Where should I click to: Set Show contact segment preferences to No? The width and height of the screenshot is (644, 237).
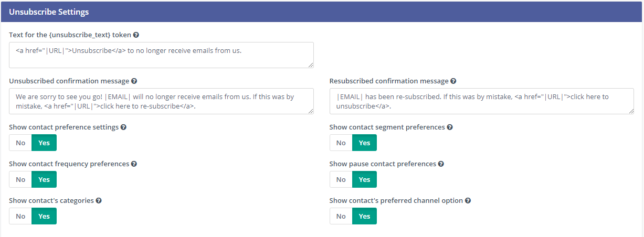coord(341,143)
